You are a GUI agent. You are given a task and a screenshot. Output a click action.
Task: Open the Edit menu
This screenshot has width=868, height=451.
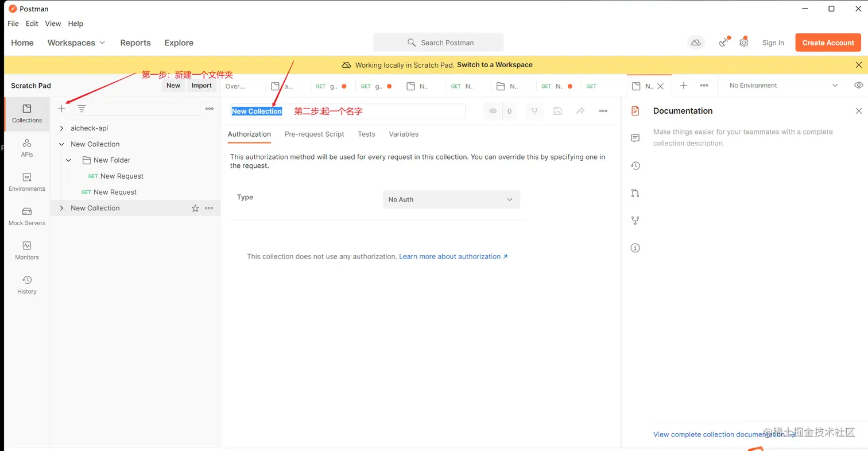point(32,24)
